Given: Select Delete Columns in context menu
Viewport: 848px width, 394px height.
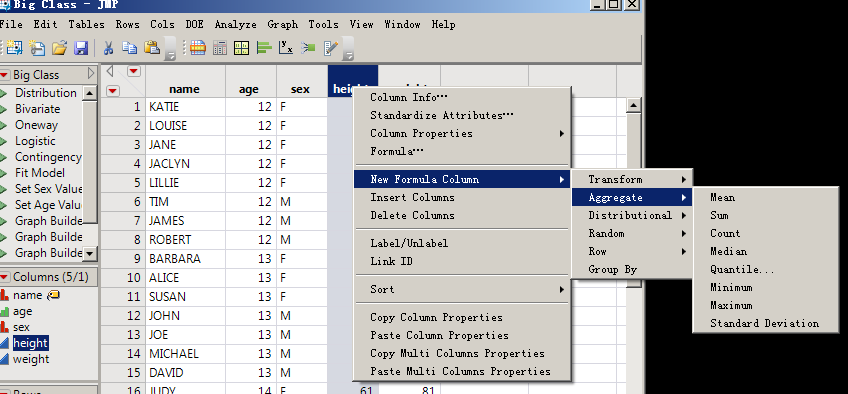Looking at the screenshot, I should click(461, 216).
